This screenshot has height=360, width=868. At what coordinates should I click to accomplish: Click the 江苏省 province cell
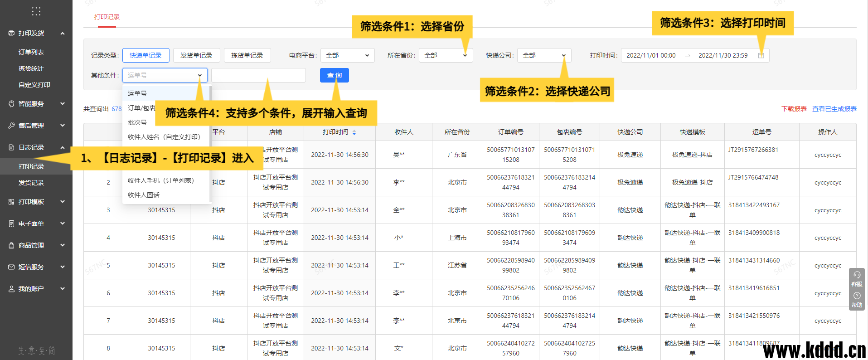457,265
